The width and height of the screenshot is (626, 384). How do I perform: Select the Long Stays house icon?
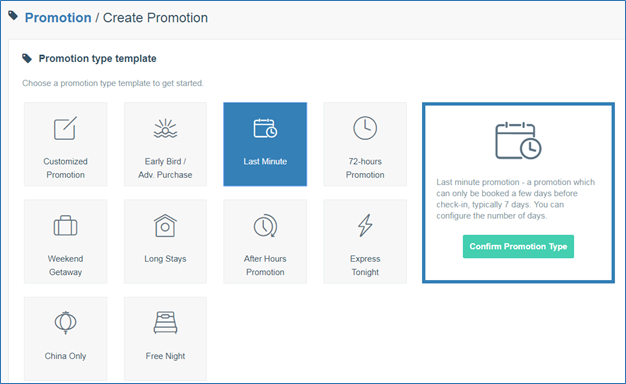[165, 226]
